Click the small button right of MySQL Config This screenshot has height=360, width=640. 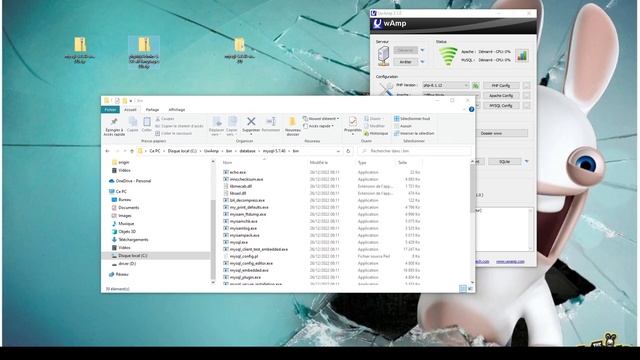[x=526, y=105]
